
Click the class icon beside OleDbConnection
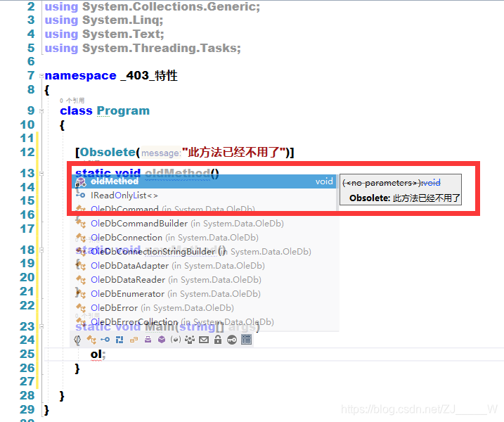coord(81,238)
